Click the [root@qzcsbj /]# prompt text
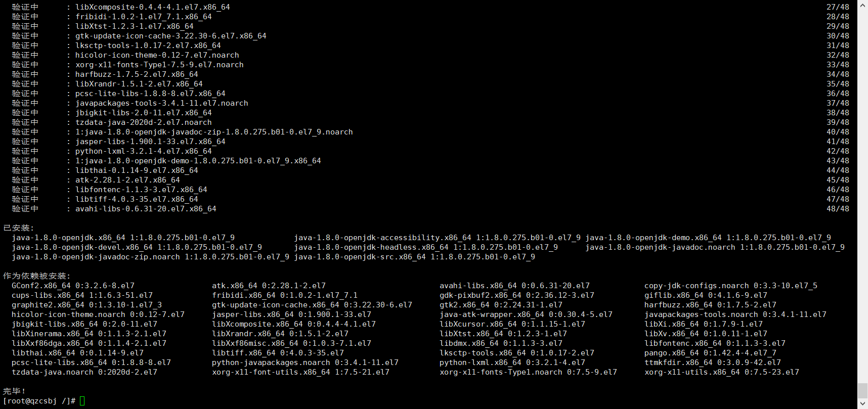 click(x=39, y=401)
